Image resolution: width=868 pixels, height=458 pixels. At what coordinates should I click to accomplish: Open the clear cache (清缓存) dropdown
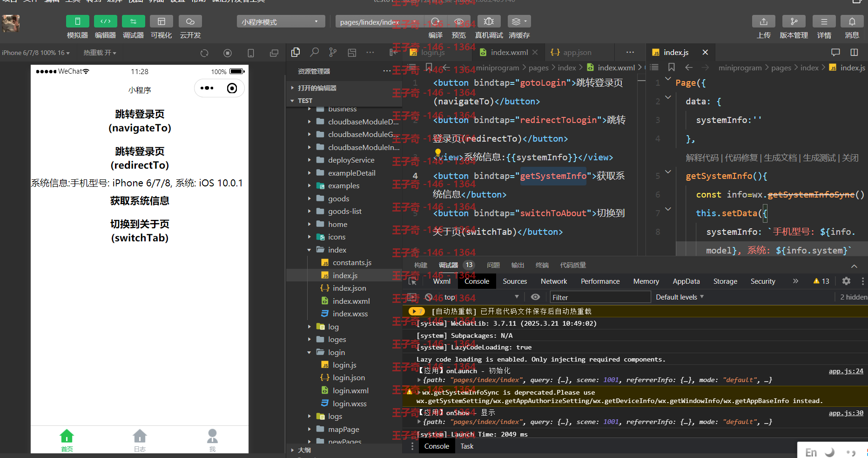[519, 21]
